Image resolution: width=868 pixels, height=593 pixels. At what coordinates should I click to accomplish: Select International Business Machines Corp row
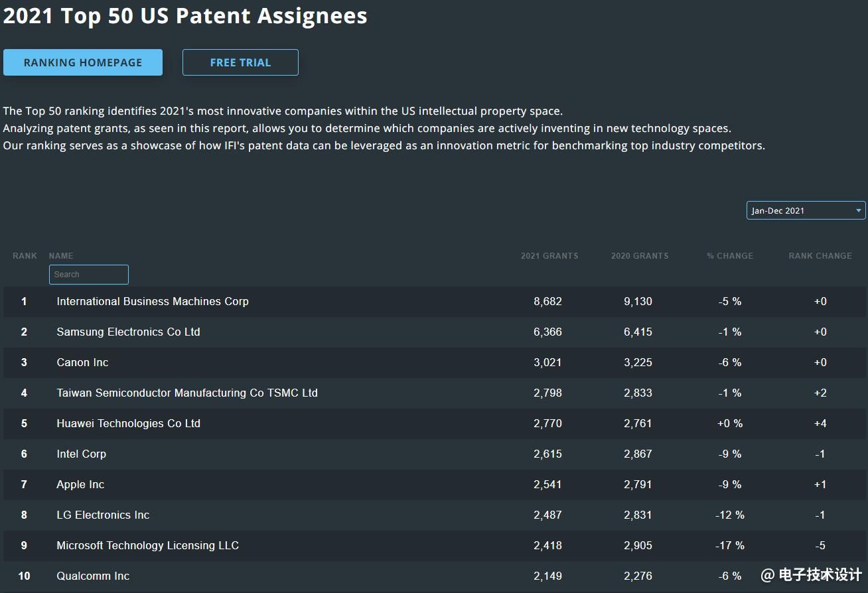tap(153, 302)
